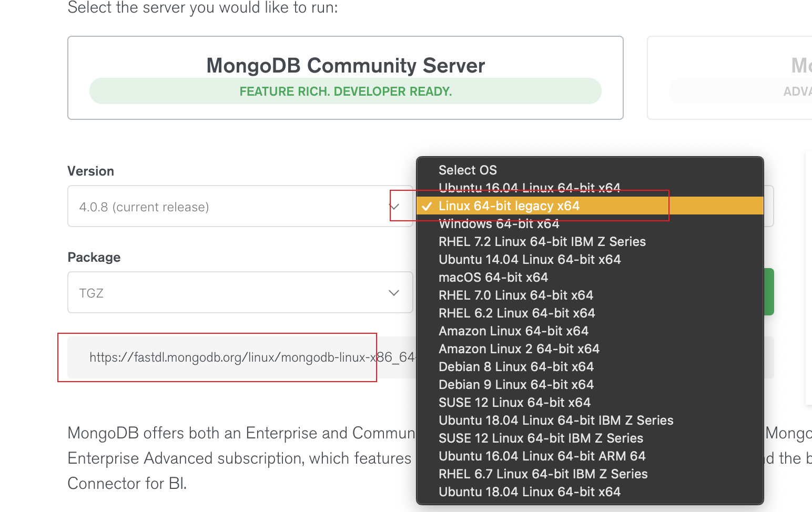
Task: Choose Windows 64-bit x64 option
Action: (x=590, y=223)
